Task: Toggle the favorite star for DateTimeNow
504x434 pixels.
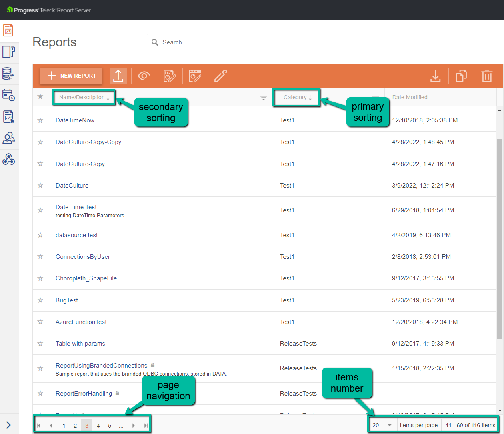Action: [x=40, y=120]
